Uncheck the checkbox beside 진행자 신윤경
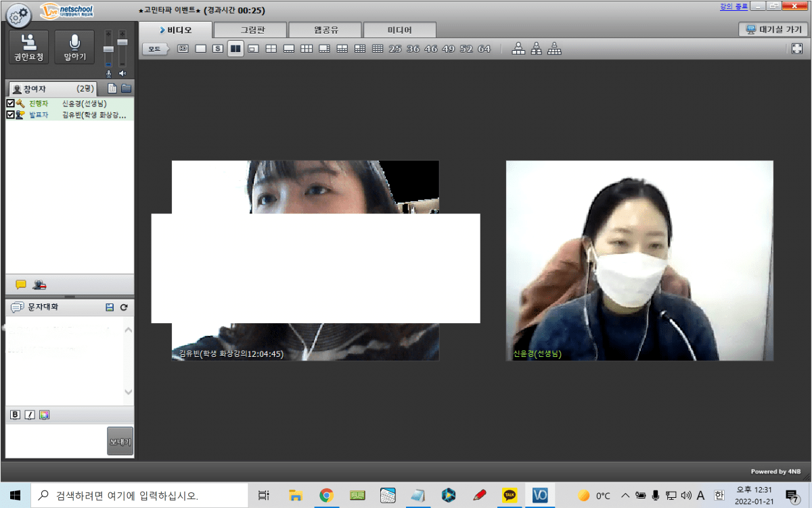This screenshot has height=508, width=812. (10, 104)
